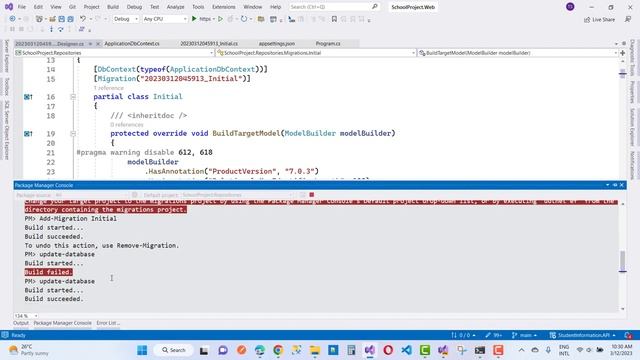This screenshot has width=640, height=360.
Task: Click the Hot Reload restart icon
Action: point(244,19)
